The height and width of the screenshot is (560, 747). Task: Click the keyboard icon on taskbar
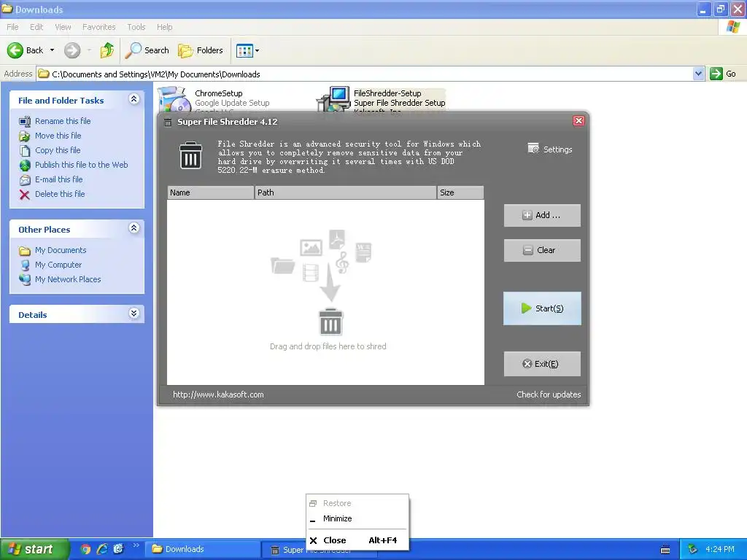(x=665, y=550)
